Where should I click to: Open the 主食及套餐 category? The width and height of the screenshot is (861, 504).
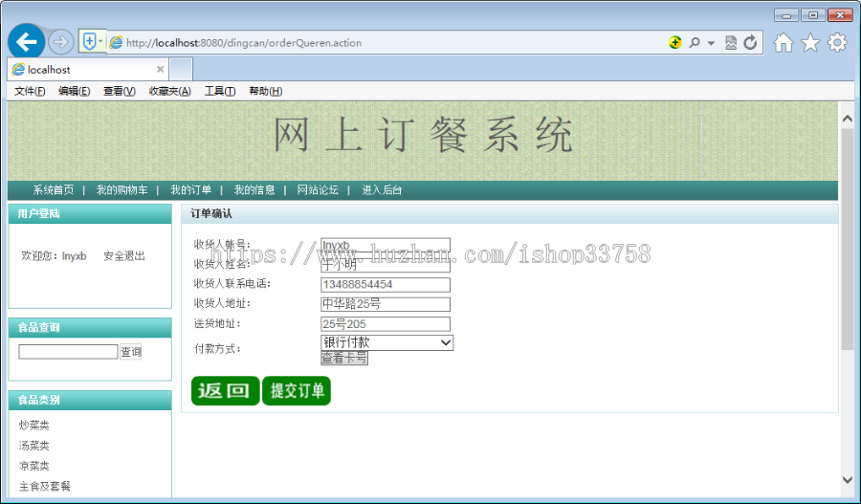pos(44,486)
